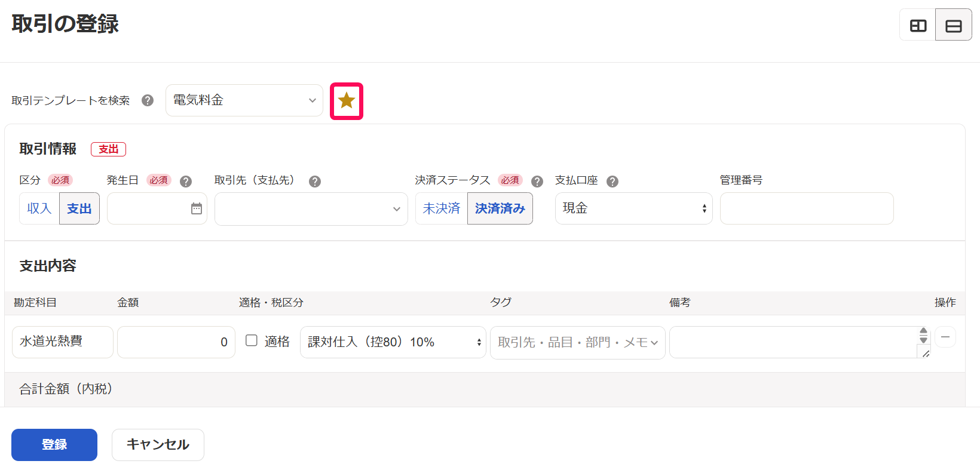Open help for 取引テンプレートを検索
This screenshot has width=980, height=470.
tap(148, 100)
